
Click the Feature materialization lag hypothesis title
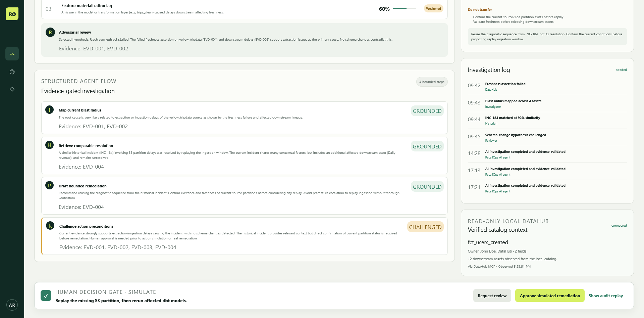coord(87,6)
